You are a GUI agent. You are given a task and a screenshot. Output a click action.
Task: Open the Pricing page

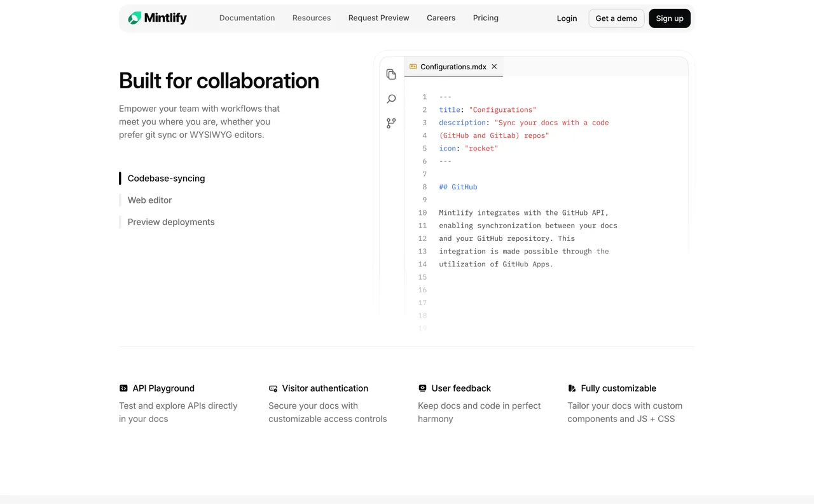pos(485,18)
